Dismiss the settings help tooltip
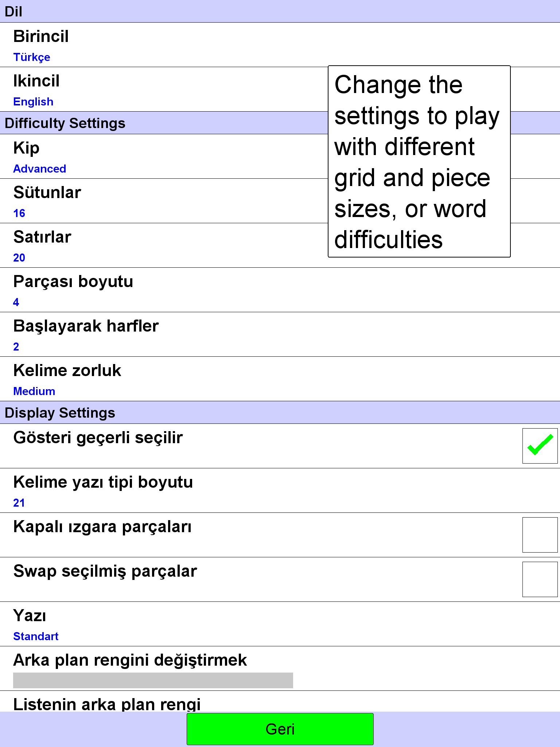560x747 pixels. (419, 162)
